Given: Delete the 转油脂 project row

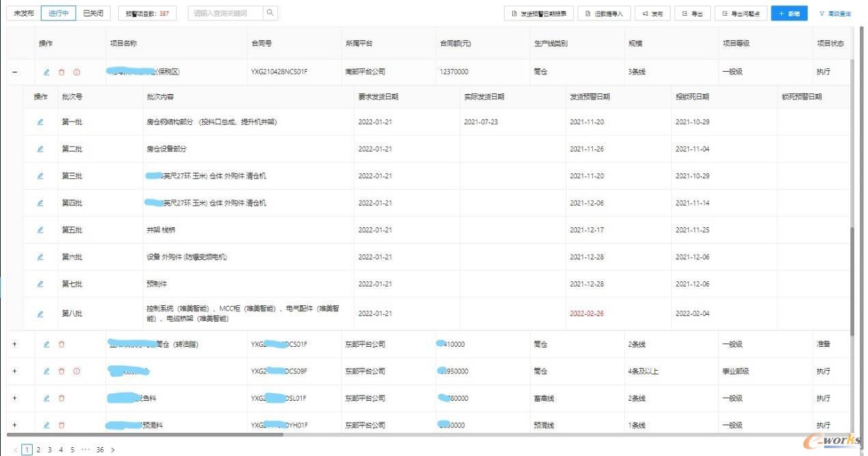Looking at the screenshot, I should [x=61, y=344].
